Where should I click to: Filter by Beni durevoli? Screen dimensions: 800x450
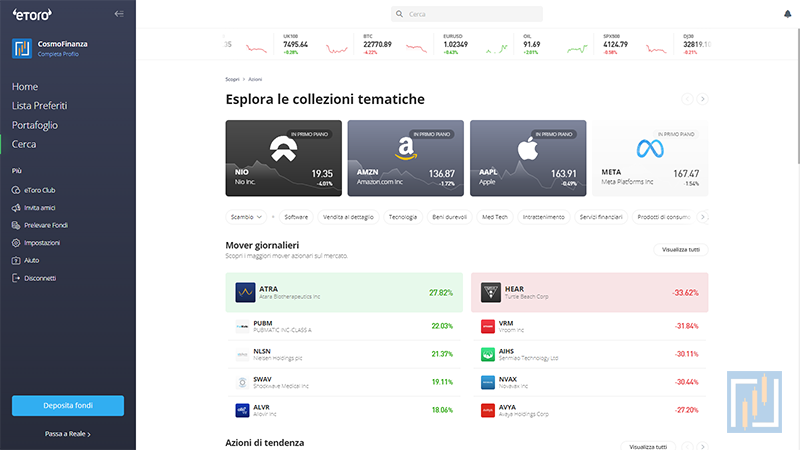(449, 217)
